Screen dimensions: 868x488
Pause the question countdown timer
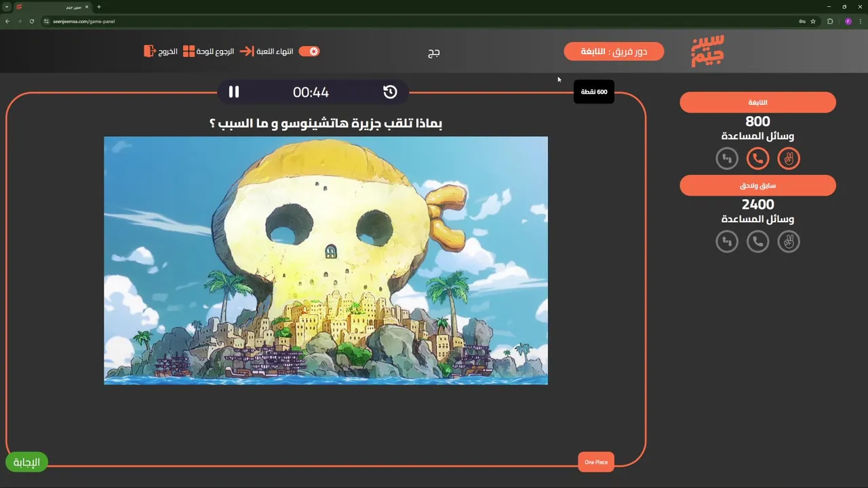pos(234,92)
